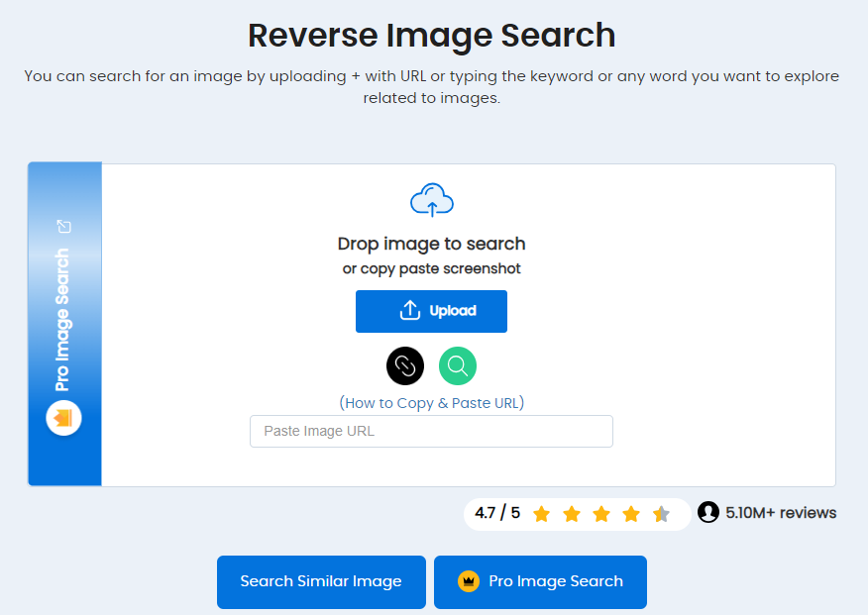The image size is (868, 615).
Task: Open the How to Copy & Paste URL link
Action: (432, 403)
